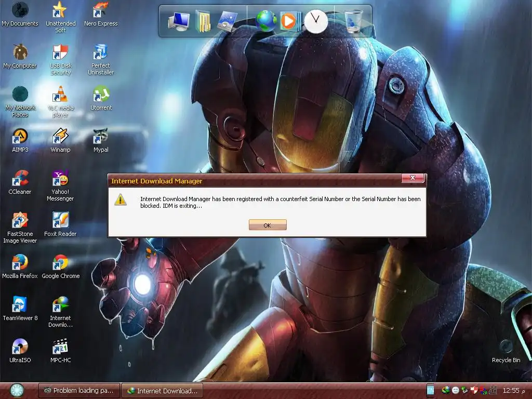Open the Start orb on the taskbar

point(17,391)
